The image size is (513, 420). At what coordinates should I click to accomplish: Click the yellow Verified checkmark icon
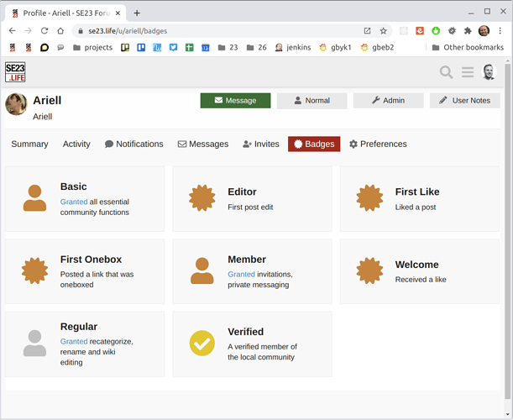[x=202, y=343]
